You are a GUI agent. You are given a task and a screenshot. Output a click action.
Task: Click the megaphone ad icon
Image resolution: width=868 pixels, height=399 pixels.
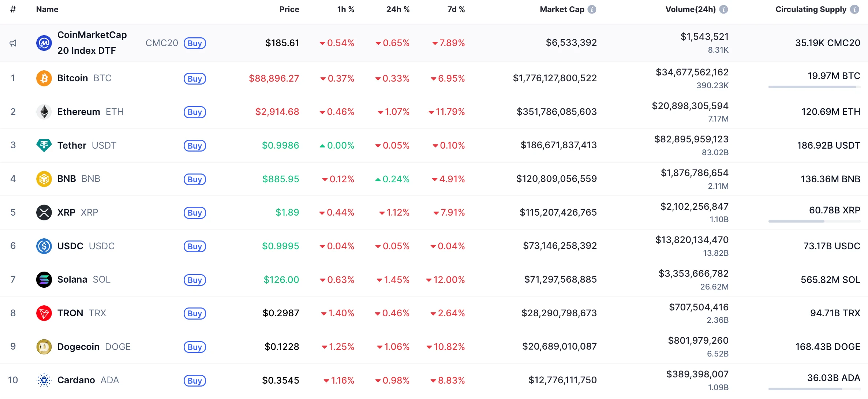pyautogui.click(x=13, y=43)
